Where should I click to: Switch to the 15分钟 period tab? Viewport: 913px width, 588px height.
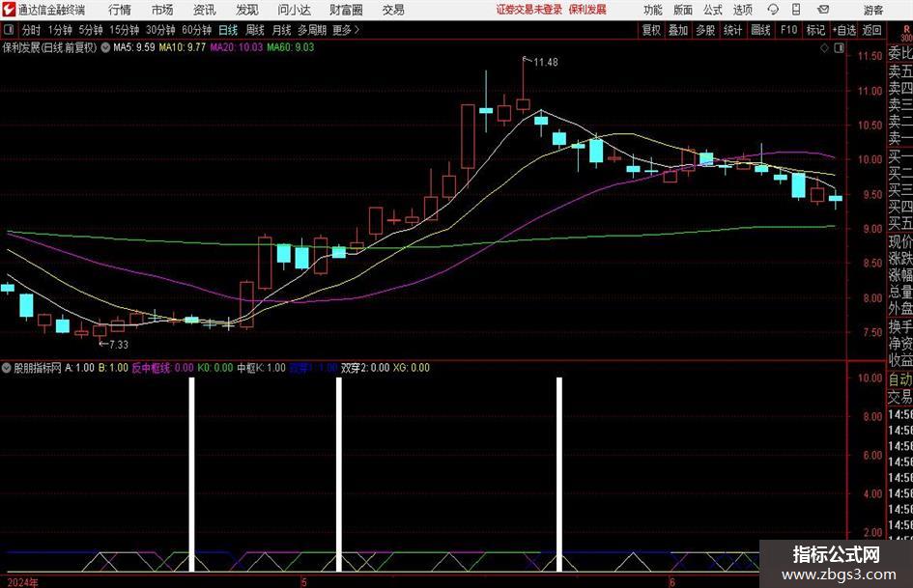[x=125, y=30]
